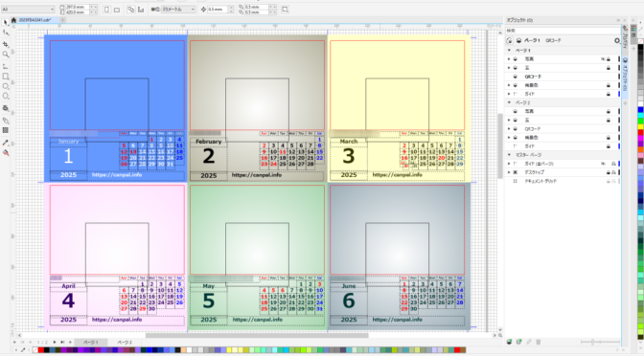Open the Objects panel gear settings
644x356 pixels.
pyautogui.click(x=616, y=40)
